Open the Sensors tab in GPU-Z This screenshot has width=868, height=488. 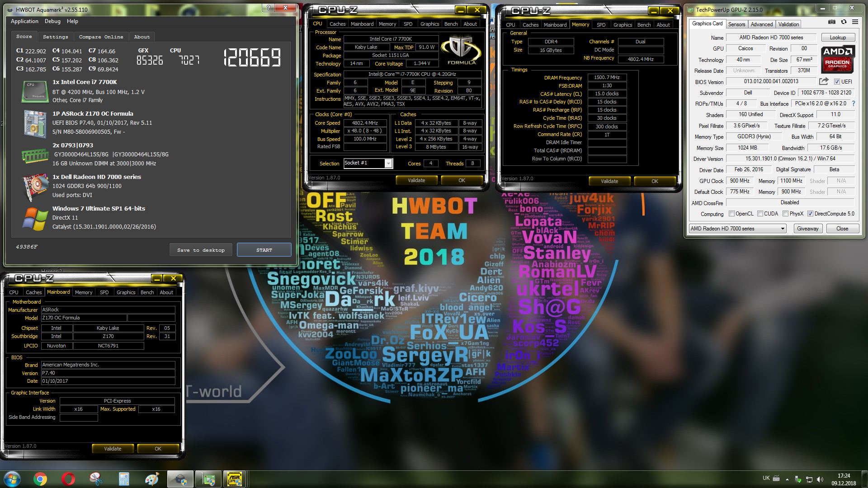[x=736, y=24]
